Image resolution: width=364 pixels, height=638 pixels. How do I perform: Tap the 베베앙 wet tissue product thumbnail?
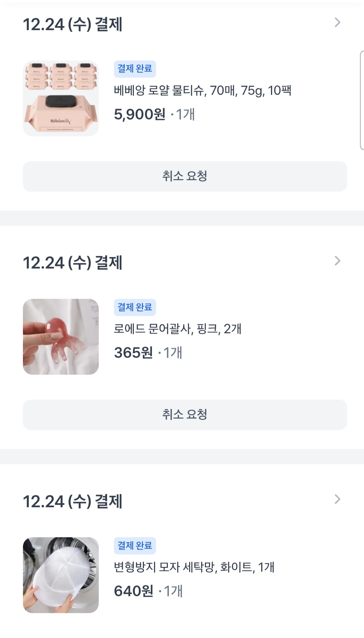click(61, 98)
